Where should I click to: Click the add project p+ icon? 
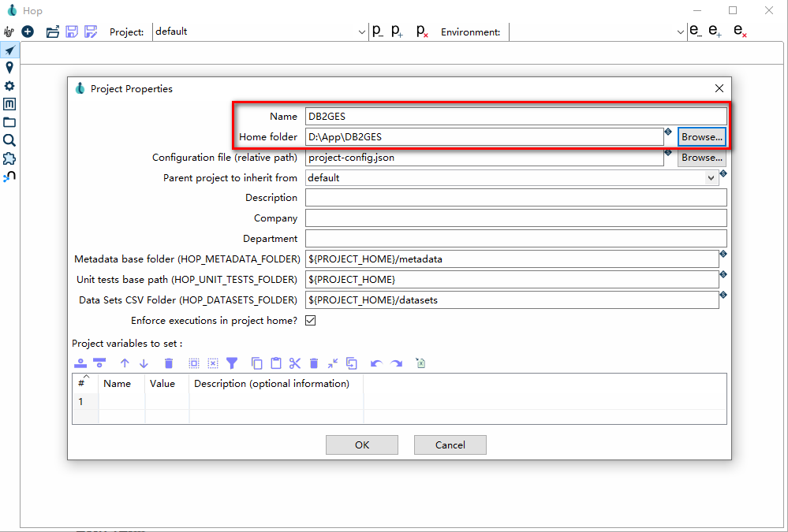(x=397, y=32)
